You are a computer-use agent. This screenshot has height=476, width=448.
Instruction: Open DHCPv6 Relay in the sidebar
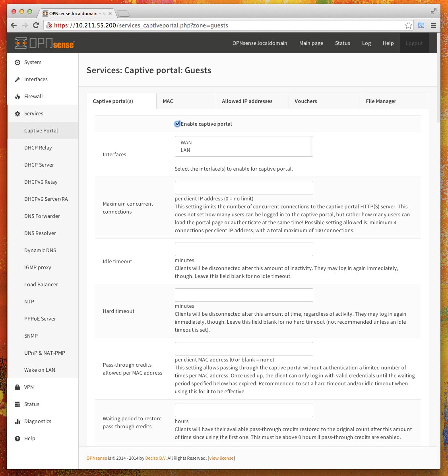point(43,182)
